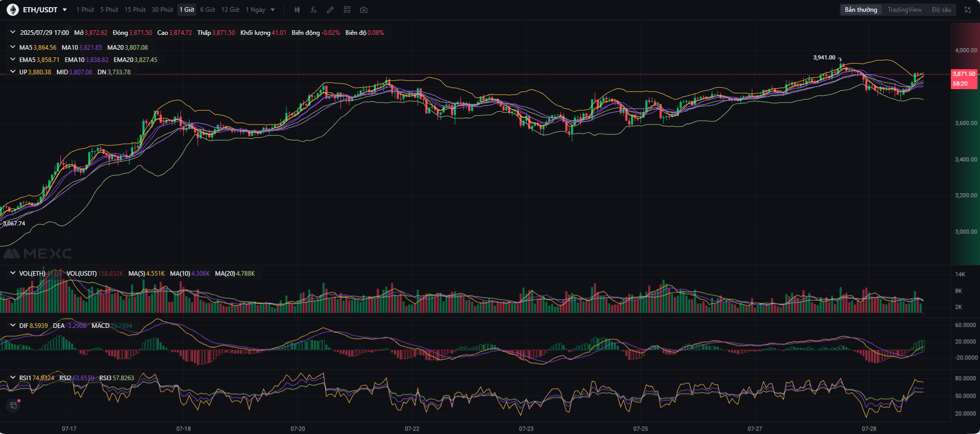The width and height of the screenshot is (980, 434).
Task: Toggle fullscreen chart icon
Action: [968, 10]
